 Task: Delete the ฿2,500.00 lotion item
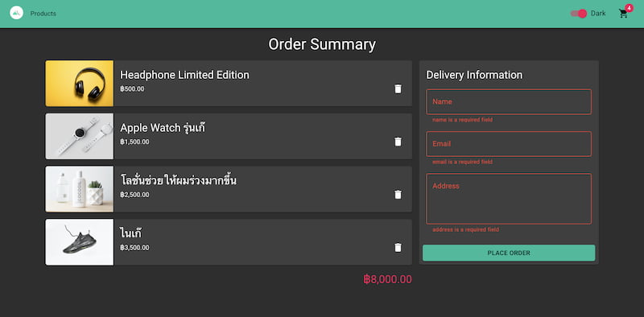tap(398, 195)
